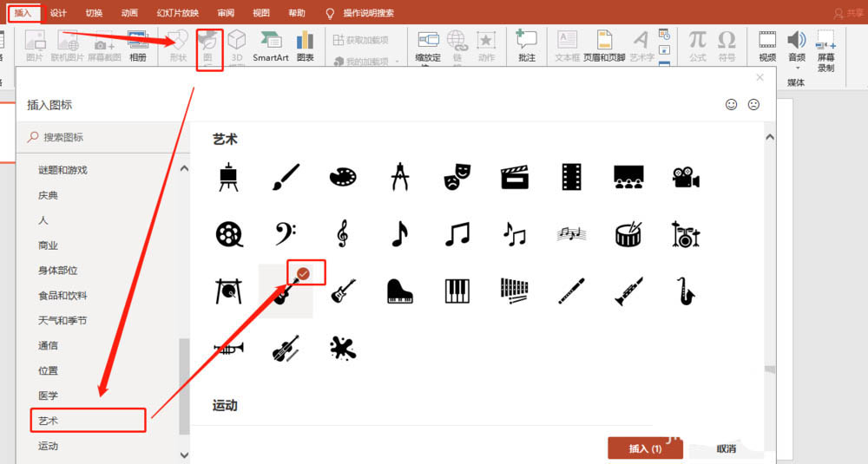Select the drawing compass icon
The width and height of the screenshot is (868, 464).
[x=399, y=177]
